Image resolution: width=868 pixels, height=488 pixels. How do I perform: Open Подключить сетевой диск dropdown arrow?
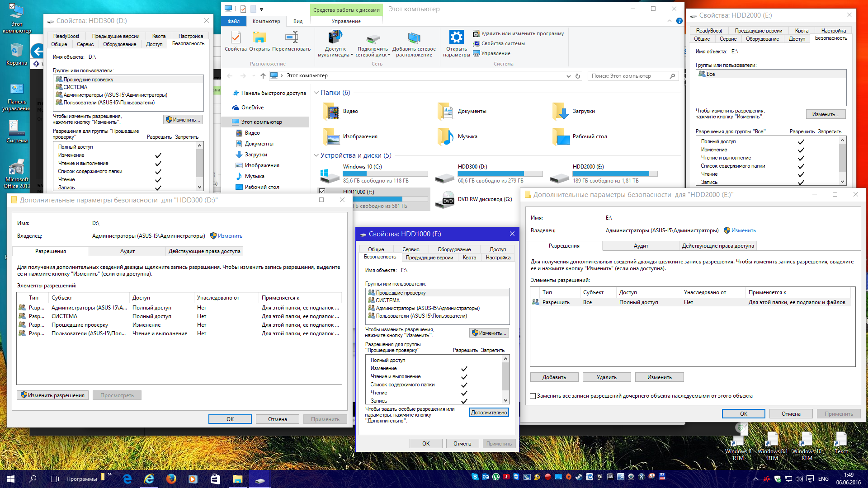[x=389, y=55]
